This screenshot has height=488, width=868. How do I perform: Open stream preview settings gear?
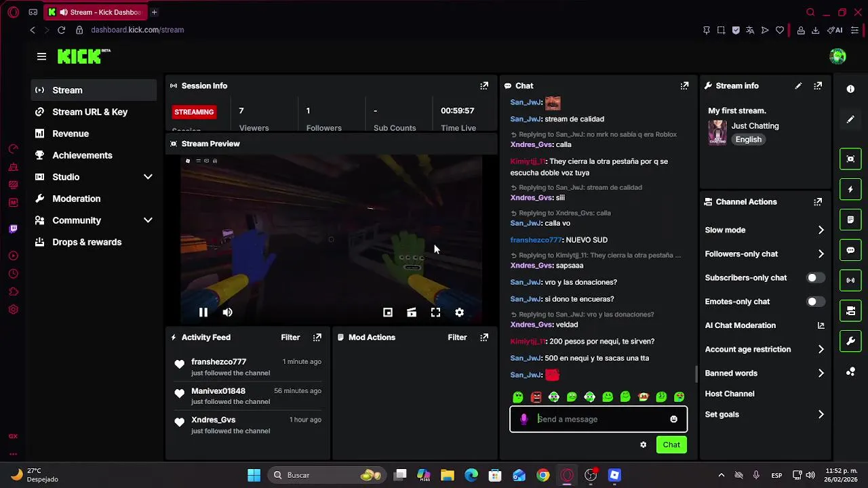[459, 312]
